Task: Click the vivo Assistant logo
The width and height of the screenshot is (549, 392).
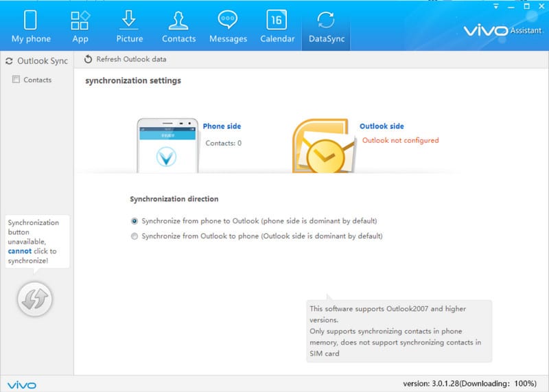Action: click(x=503, y=30)
